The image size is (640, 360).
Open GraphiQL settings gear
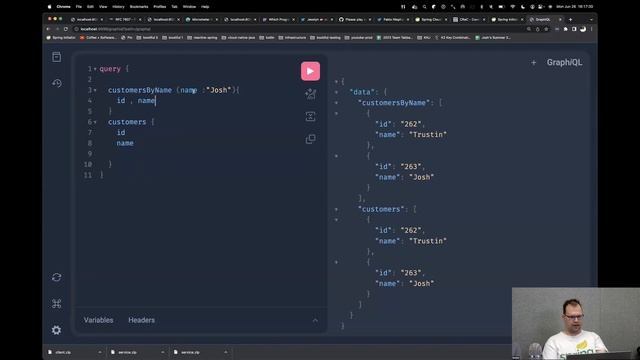[57, 330]
